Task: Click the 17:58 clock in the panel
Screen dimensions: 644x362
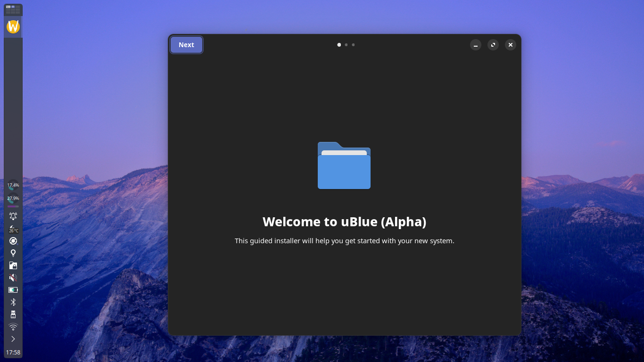Action: (x=13, y=352)
